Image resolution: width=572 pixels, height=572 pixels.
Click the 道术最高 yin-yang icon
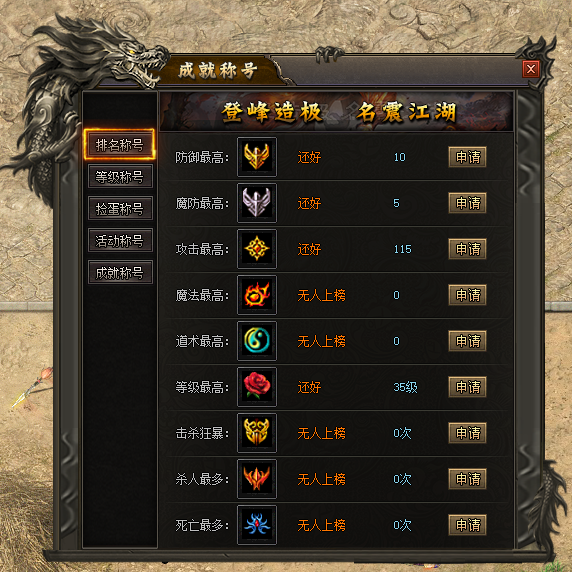[x=257, y=341]
